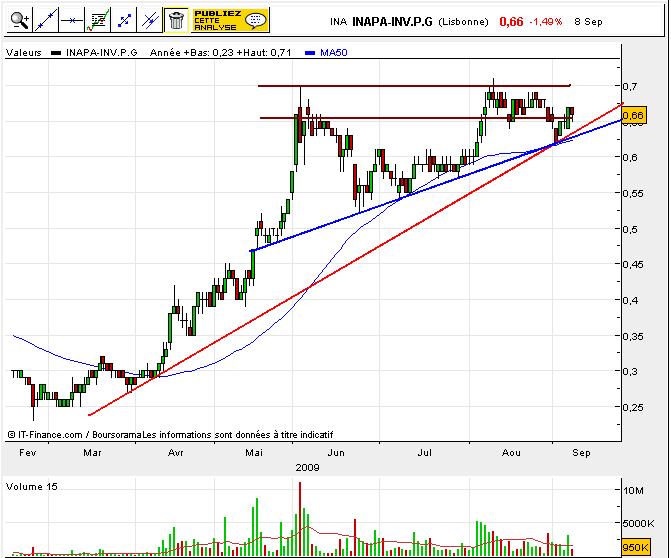671x558 pixels.
Task: Click the MA50 legend label
Action: [334, 53]
